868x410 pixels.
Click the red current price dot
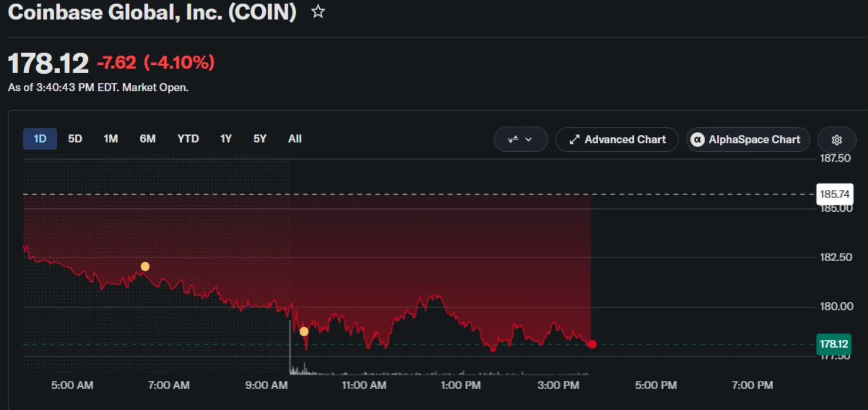(x=592, y=344)
